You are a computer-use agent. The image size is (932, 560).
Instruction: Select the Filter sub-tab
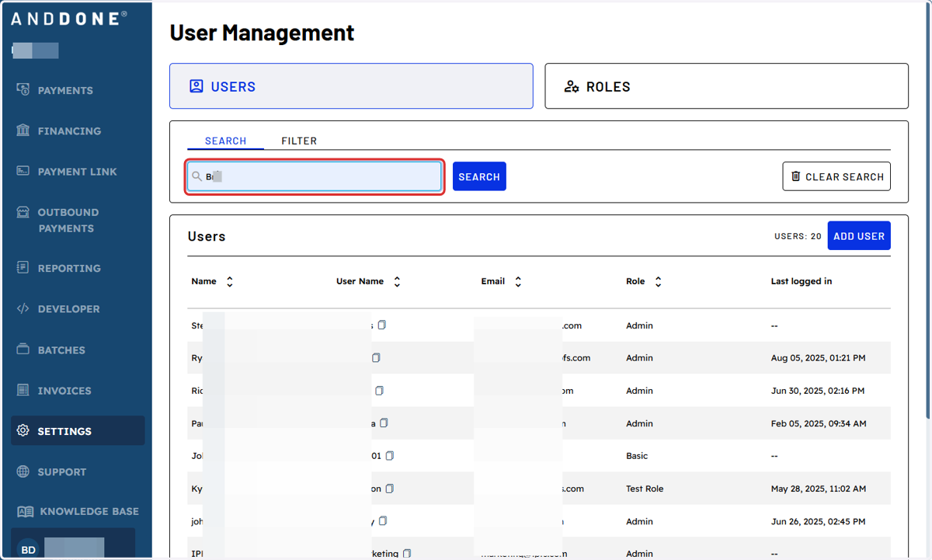[299, 141]
